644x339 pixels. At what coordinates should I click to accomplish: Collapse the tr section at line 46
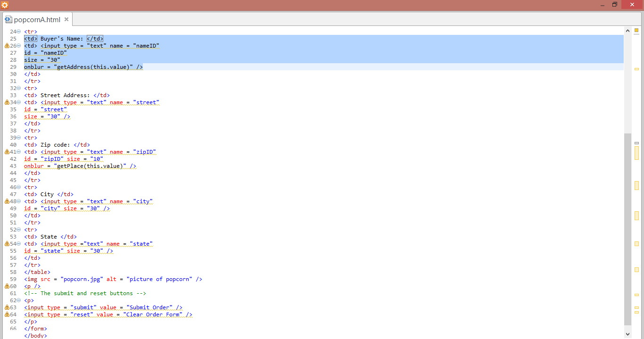click(x=19, y=187)
